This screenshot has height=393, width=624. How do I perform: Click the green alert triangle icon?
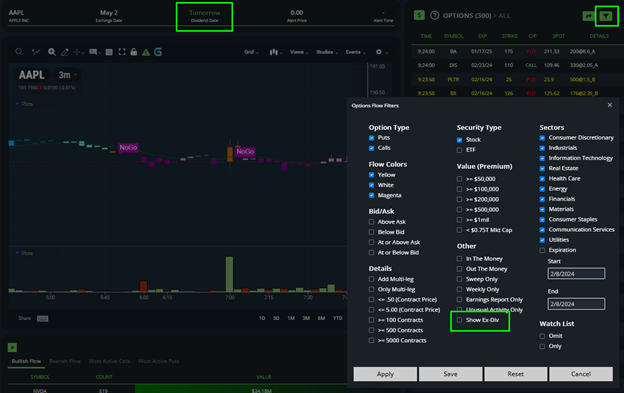[x=146, y=52]
